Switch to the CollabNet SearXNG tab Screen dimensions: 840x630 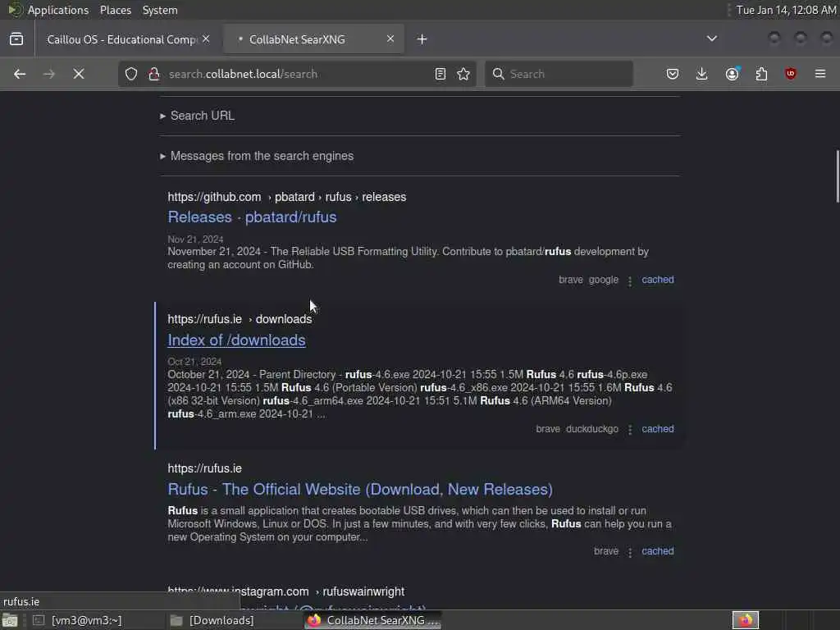[x=313, y=39]
